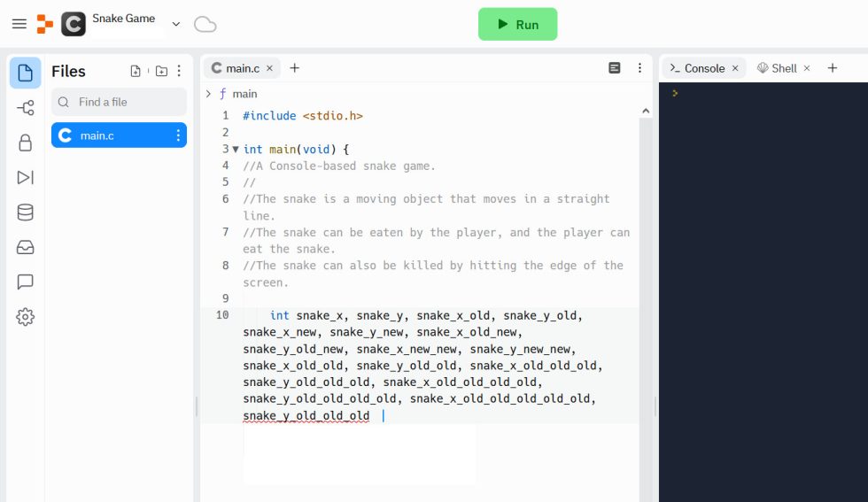Close the Shell tab
The width and height of the screenshot is (868, 502).
click(807, 68)
